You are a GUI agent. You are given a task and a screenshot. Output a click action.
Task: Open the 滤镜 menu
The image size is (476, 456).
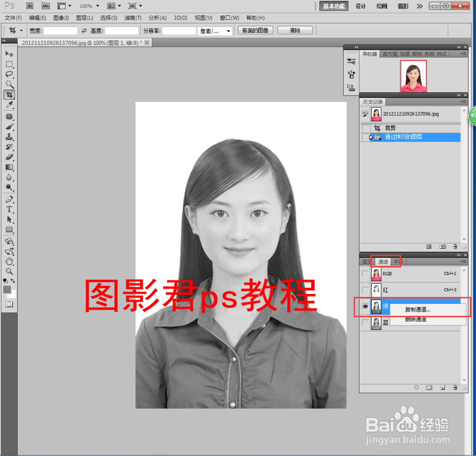pyautogui.click(x=132, y=18)
